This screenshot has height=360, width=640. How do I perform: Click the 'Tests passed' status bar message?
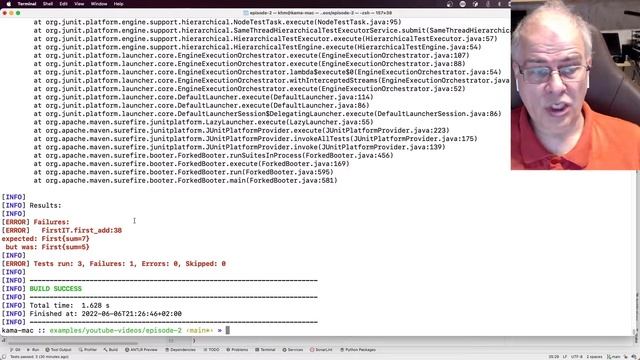[x=40, y=357]
